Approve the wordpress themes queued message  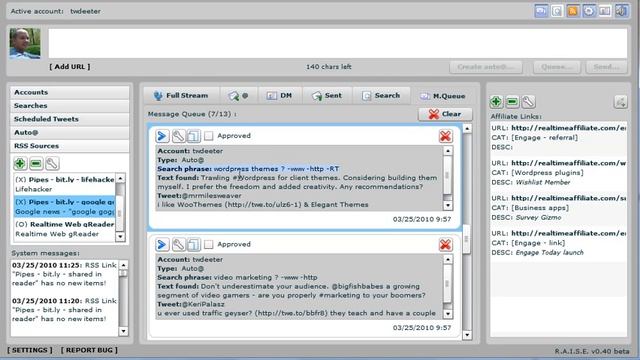pyautogui.click(x=209, y=136)
